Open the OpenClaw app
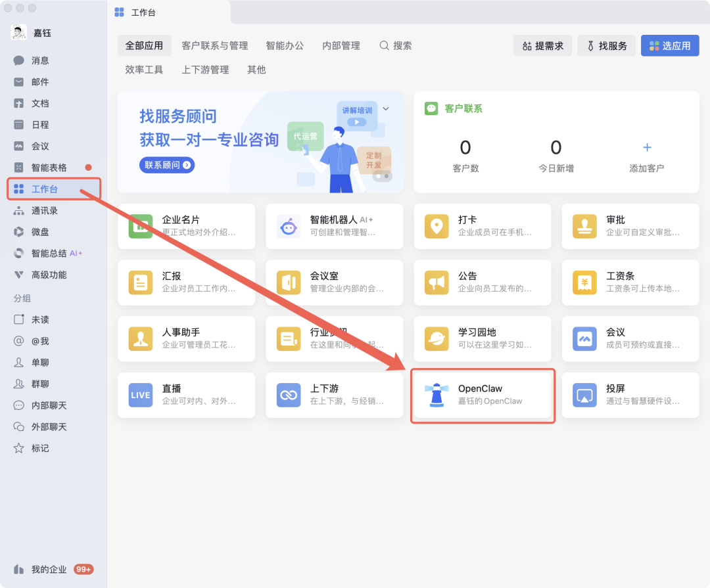710x588 pixels. click(483, 394)
